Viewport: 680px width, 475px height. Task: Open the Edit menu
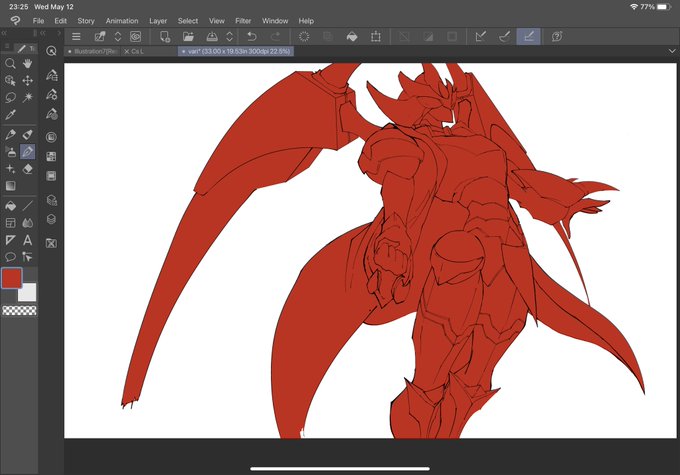pyautogui.click(x=60, y=21)
